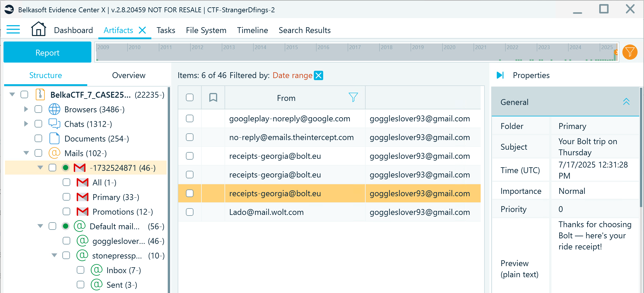Select the Primary (33-) folder
Screen dimensions: 644x293
click(x=116, y=197)
